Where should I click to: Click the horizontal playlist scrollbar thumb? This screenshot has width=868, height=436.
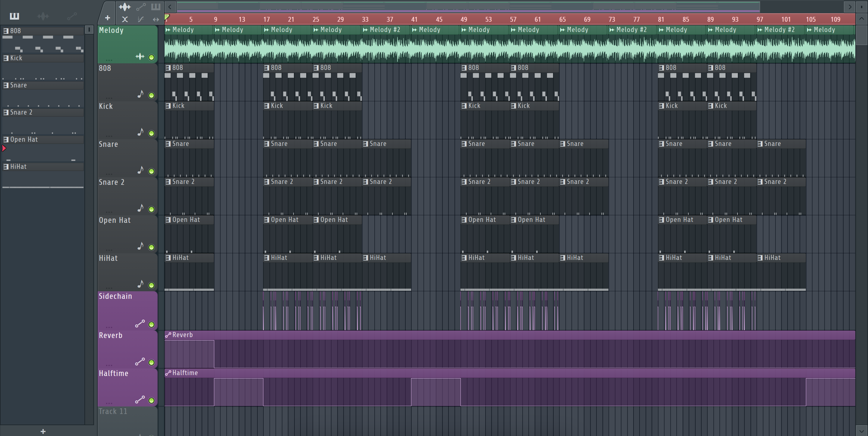click(x=468, y=6)
